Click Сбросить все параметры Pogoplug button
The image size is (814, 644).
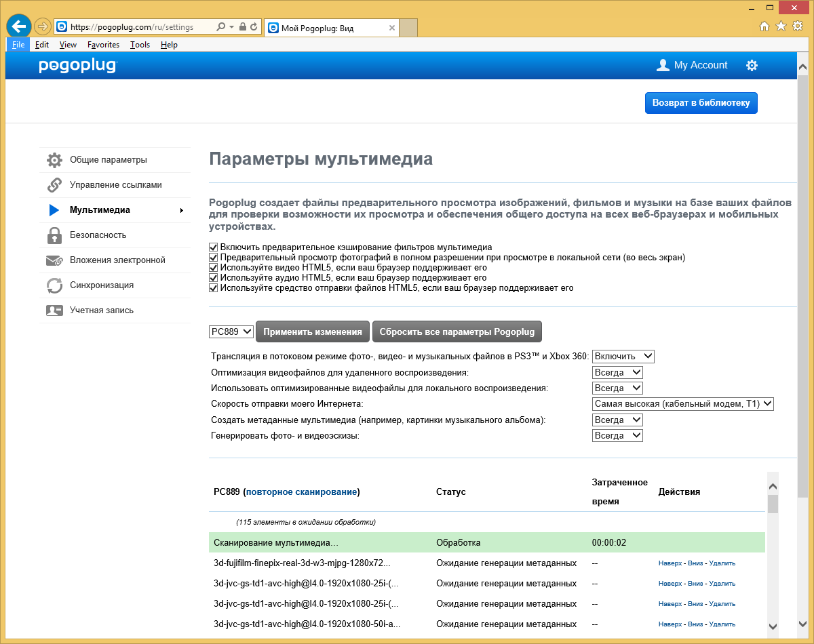click(x=457, y=332)
